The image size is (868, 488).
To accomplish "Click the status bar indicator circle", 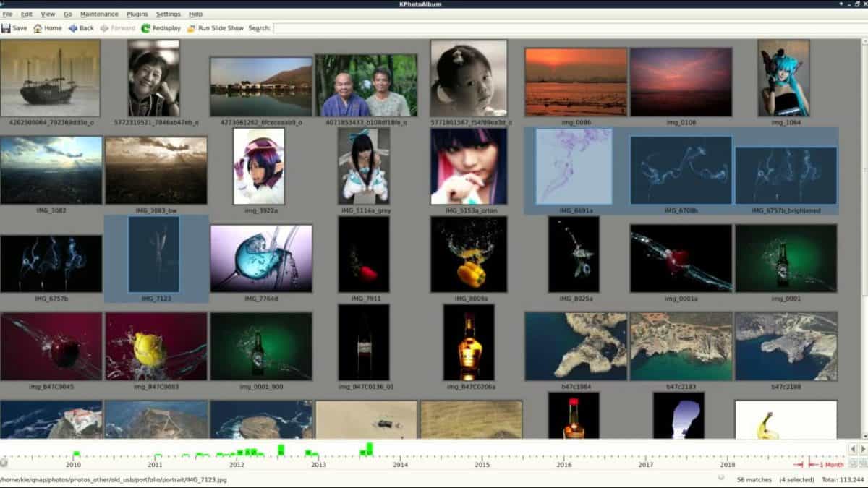I will point(721,479).
